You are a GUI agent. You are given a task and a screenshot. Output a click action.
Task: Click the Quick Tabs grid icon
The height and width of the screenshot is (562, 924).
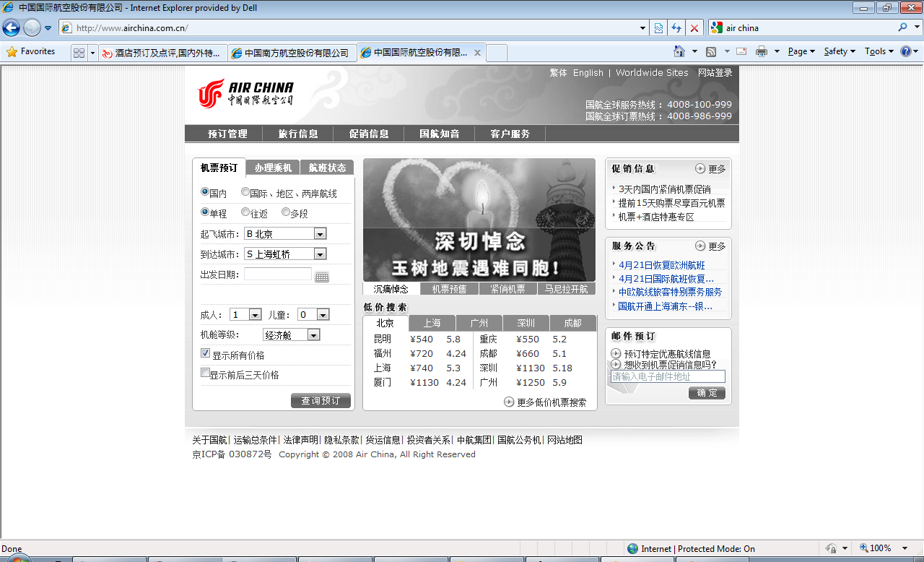tap(79, 53)
